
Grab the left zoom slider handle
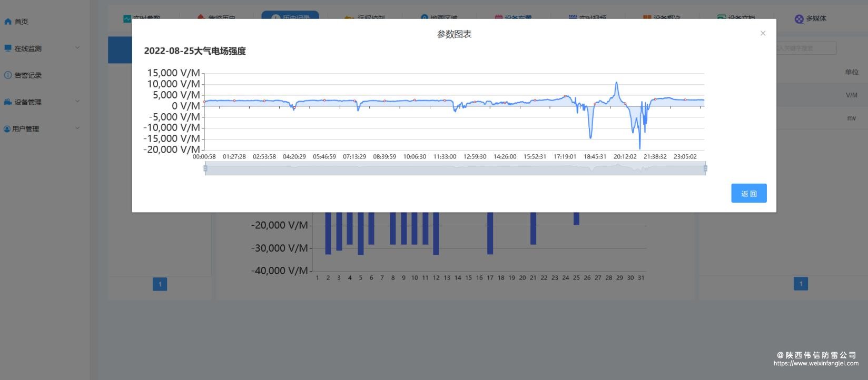pos(205,168)
